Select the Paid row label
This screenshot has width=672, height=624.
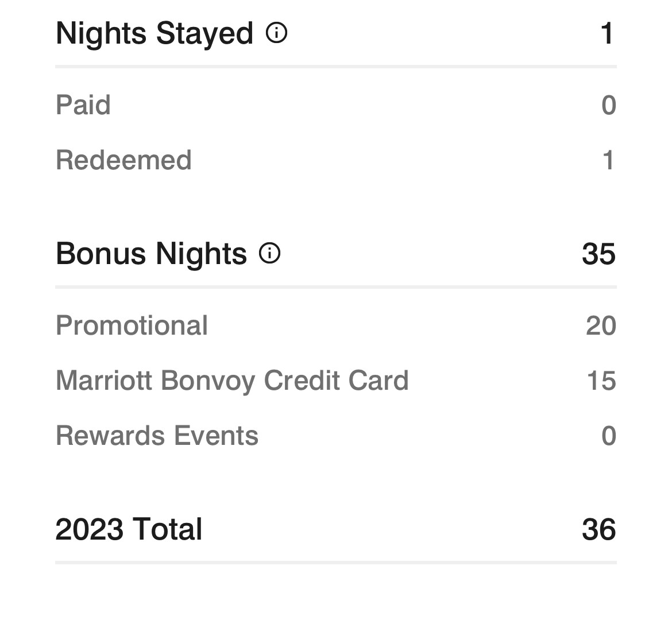click(x=83, y=105)
